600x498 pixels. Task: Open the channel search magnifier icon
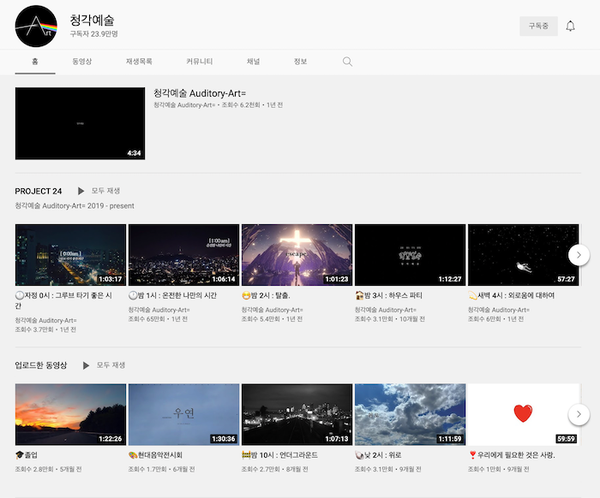pos(347,62)
